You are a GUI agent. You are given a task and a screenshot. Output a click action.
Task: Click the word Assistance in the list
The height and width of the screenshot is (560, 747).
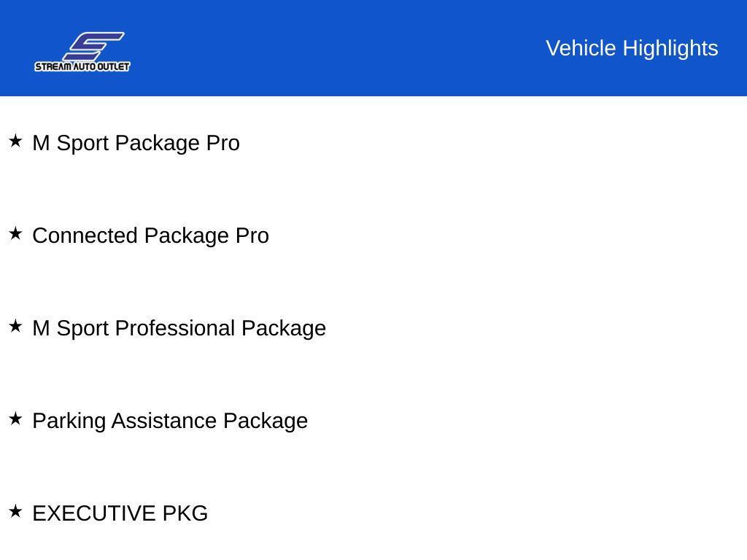coord(165,421)
